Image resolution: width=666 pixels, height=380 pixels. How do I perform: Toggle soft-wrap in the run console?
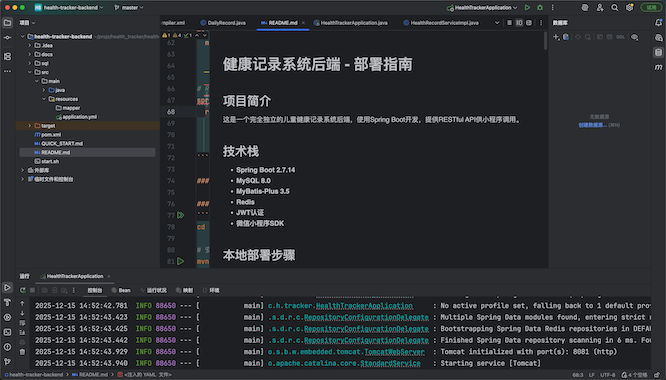pyautogui.click(x=23, y=323)
